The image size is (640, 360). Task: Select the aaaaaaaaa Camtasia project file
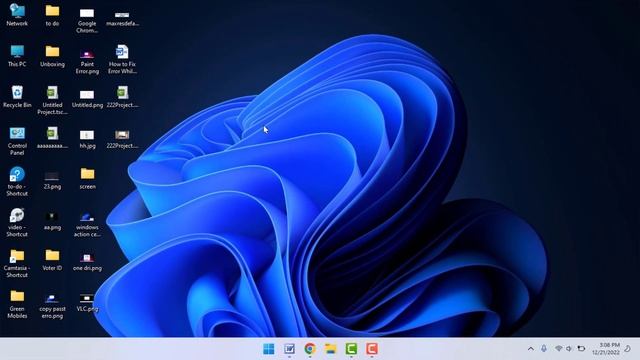52,138
